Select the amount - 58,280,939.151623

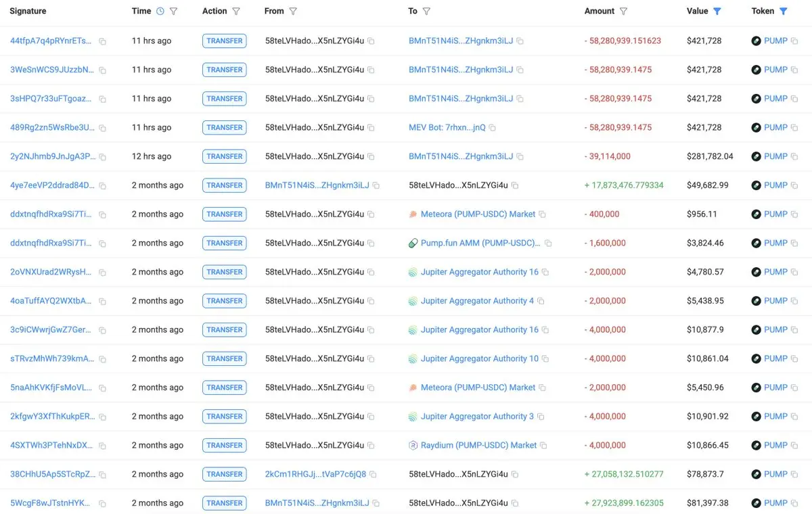[x=623, y=41]
